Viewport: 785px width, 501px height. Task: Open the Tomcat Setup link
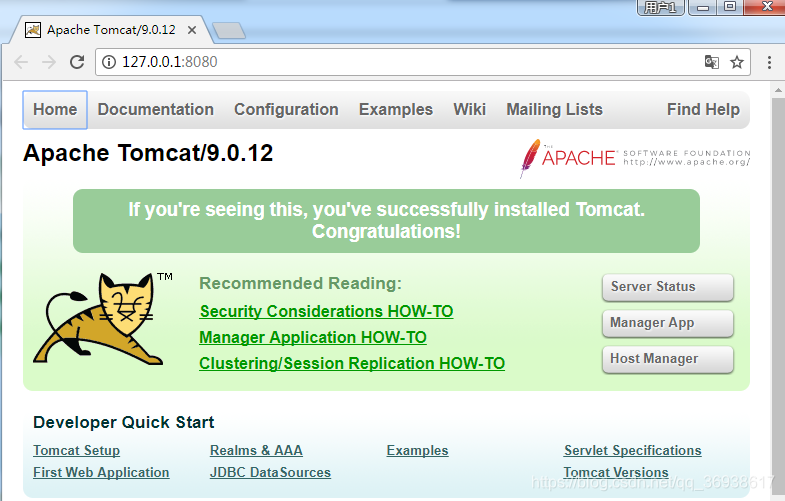coord(77,450)
